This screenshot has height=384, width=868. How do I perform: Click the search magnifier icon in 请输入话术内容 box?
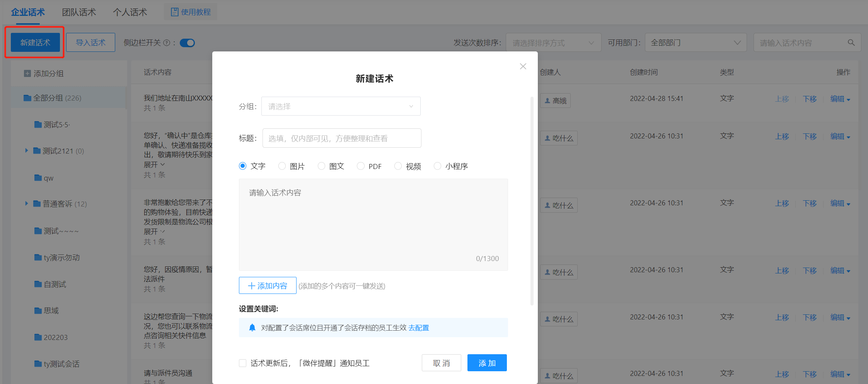851,43
